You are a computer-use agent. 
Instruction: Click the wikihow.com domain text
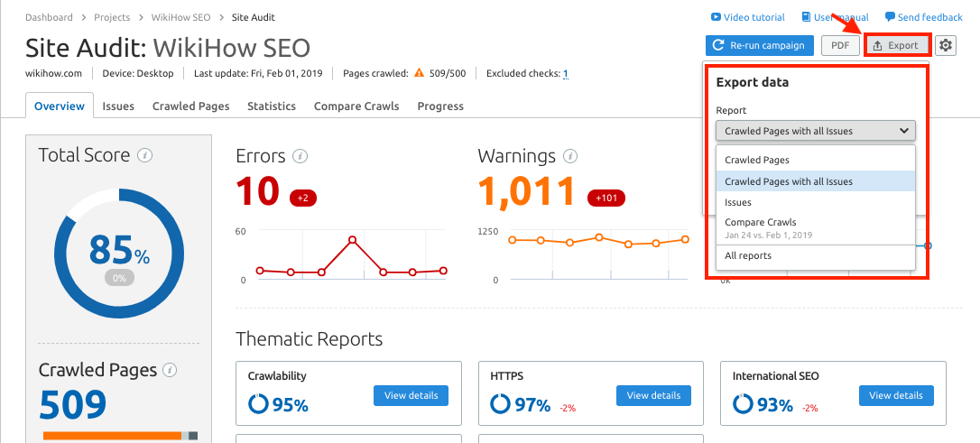tap(54, 73)
